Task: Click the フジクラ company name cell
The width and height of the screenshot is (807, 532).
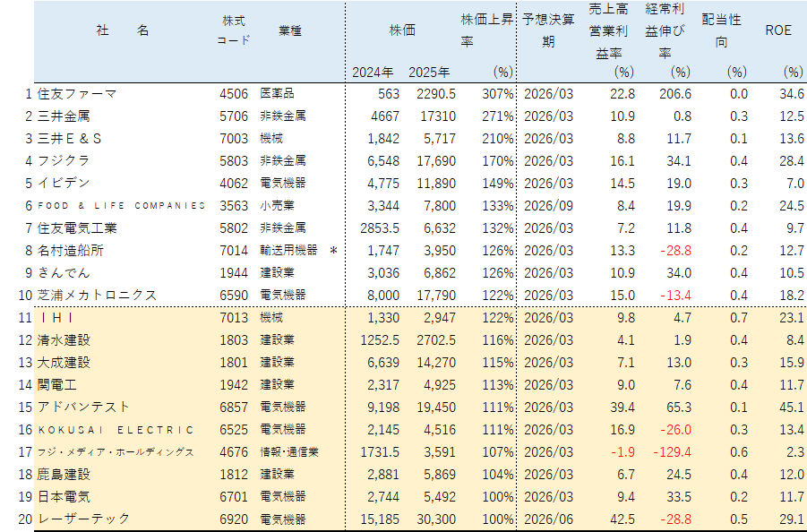Action: [64, 161]
